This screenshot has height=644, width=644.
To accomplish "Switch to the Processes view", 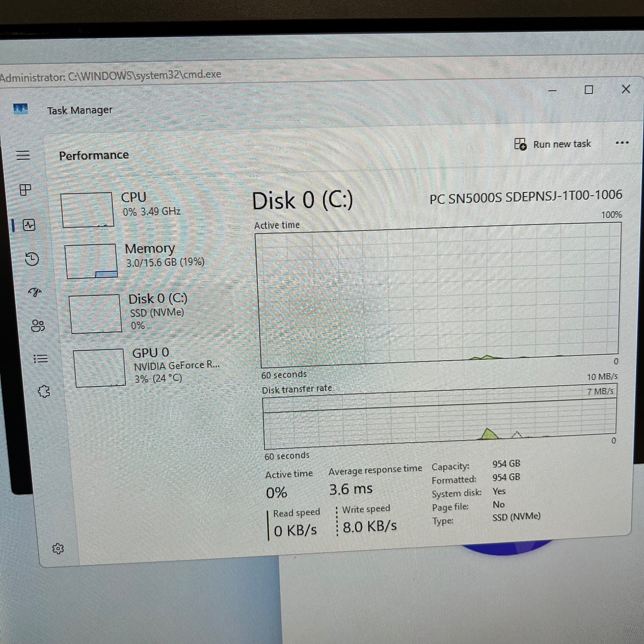I will pyautogui.click(x=26, y=189).
